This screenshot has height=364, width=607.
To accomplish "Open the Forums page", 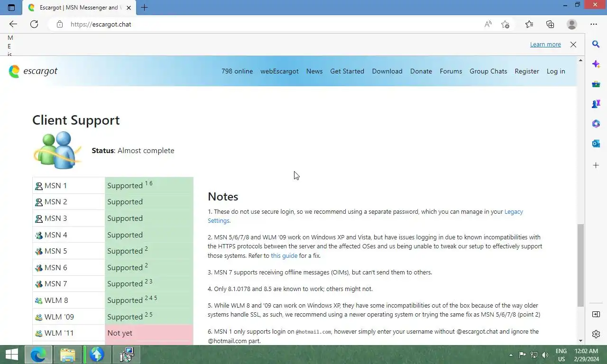I will point(451,71).
